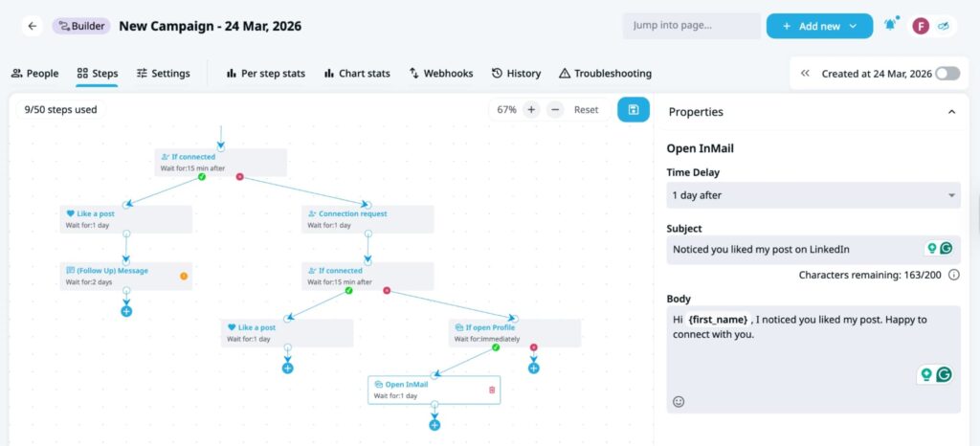980x446 pixels.
Task: Open the Time Delay dropdown
Action: tap(813, 195)
